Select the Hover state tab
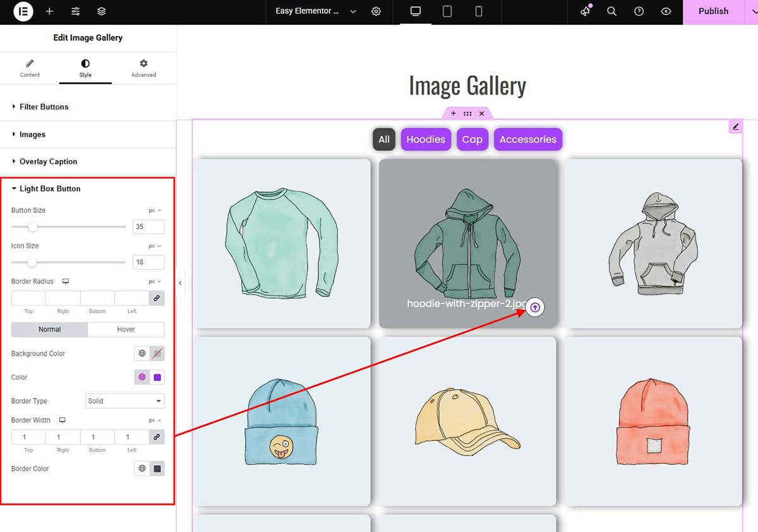Screen dimensions: 758x532 (x=126, y=329)
